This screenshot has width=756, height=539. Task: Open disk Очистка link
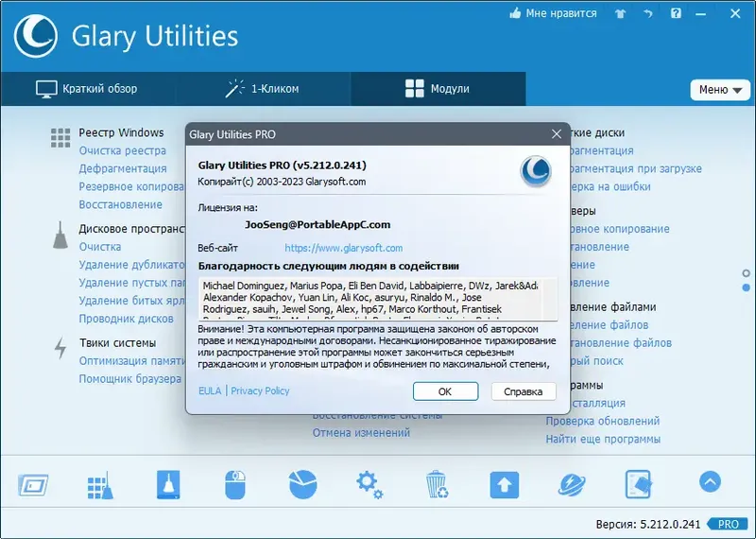[100, 247]
